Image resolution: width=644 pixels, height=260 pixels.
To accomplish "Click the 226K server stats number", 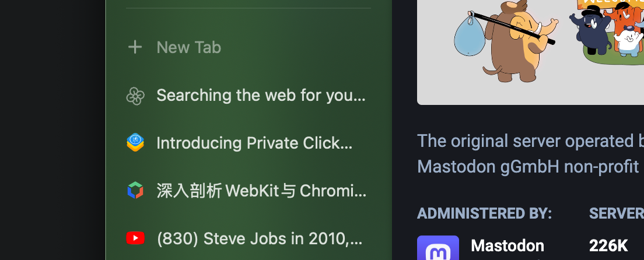I will point(608,245).
